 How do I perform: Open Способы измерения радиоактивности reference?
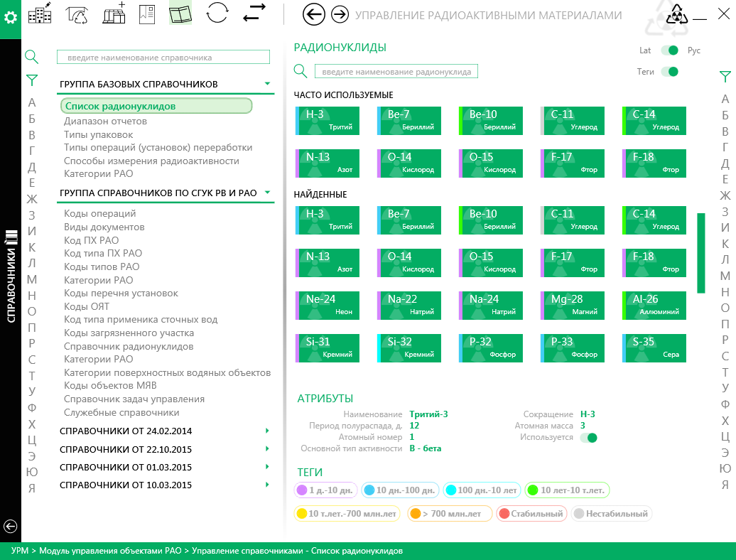click(x=151, y=161)
